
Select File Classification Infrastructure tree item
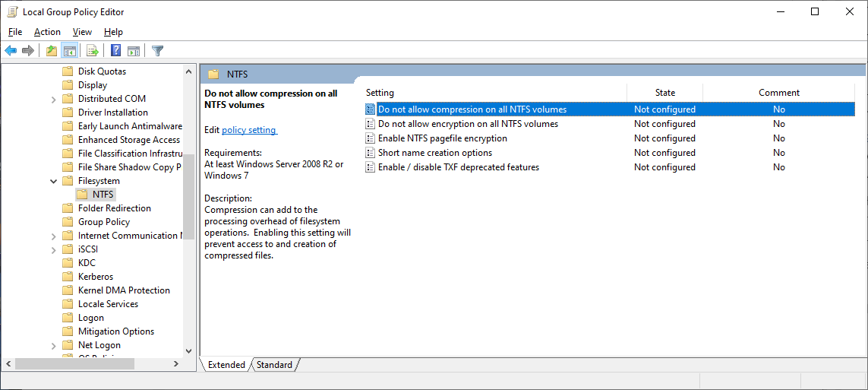point(130,154)
